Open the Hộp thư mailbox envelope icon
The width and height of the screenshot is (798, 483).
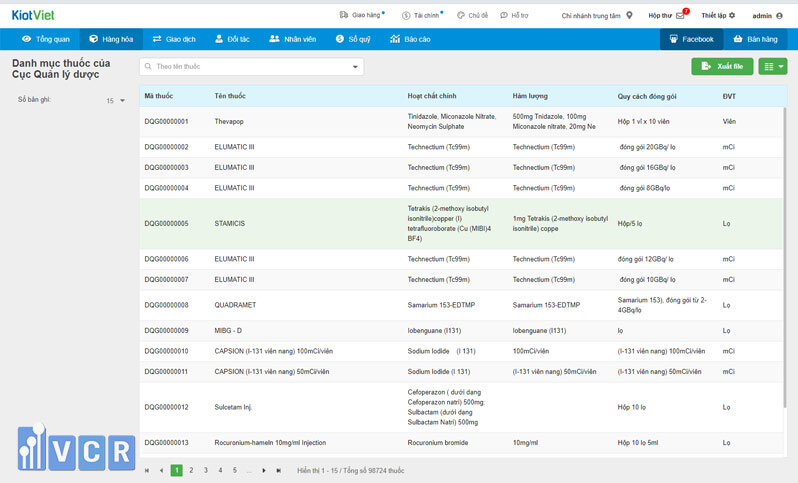(680, 16)
